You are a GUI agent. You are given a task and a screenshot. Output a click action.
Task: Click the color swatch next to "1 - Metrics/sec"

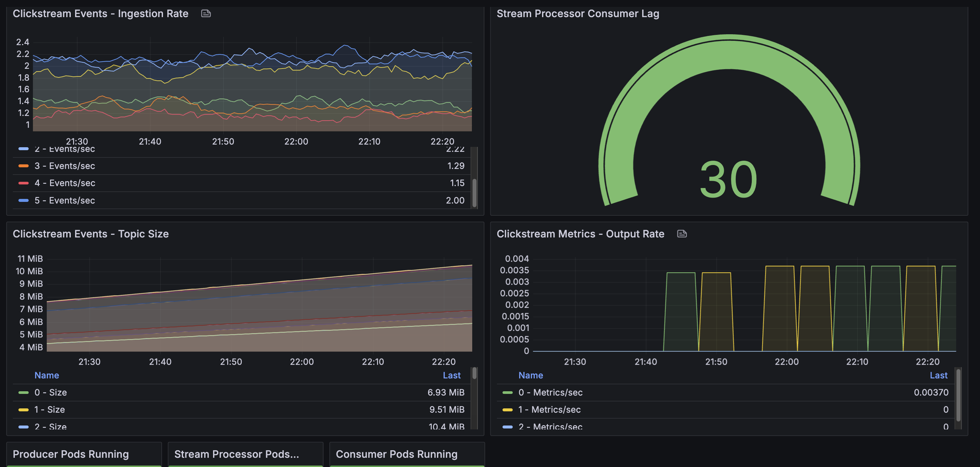click(507, 409)
